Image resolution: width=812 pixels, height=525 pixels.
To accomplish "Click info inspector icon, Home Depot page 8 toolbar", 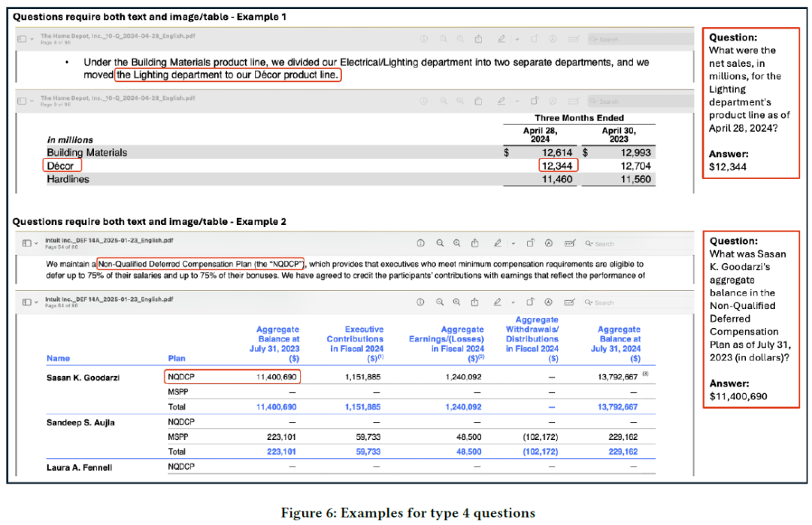I will 423,39.
